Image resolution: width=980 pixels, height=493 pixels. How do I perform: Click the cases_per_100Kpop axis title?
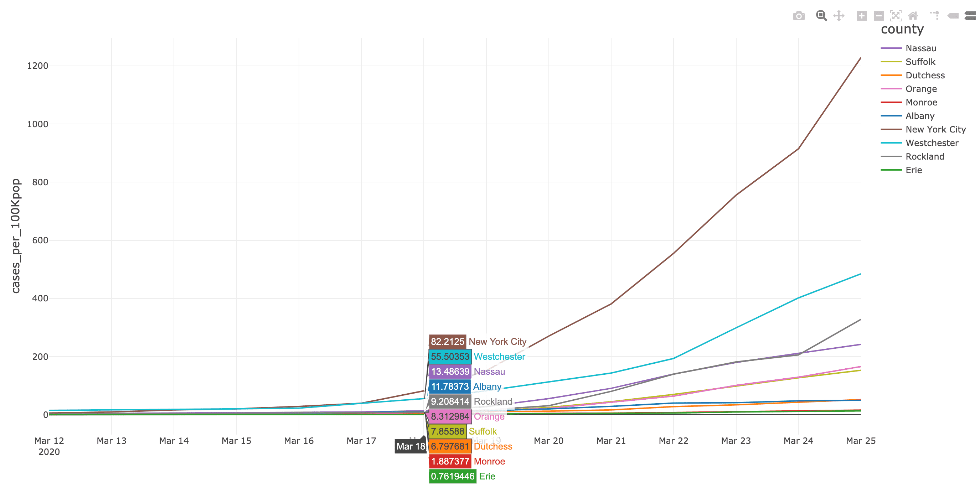15,236
